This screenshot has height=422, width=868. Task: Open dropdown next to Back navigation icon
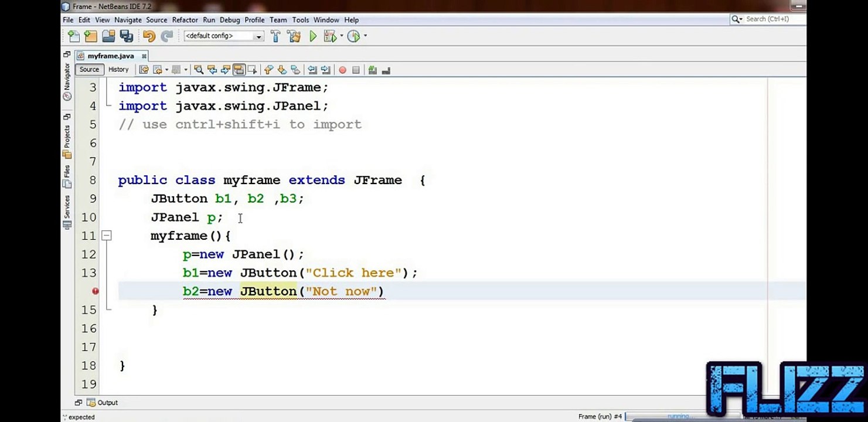pyautogui.click(x=166, y=70)
